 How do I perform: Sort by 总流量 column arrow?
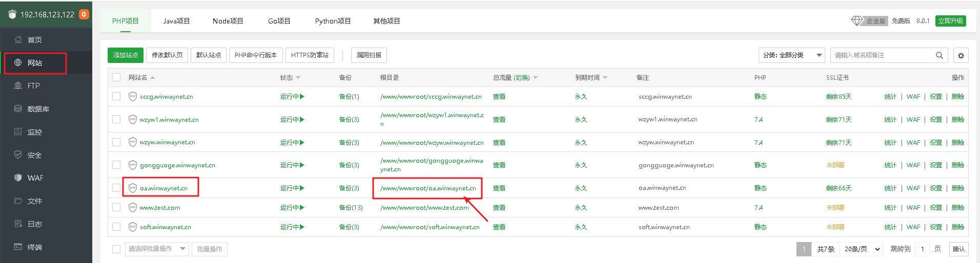pyautogui.click(x=536, y=78)
